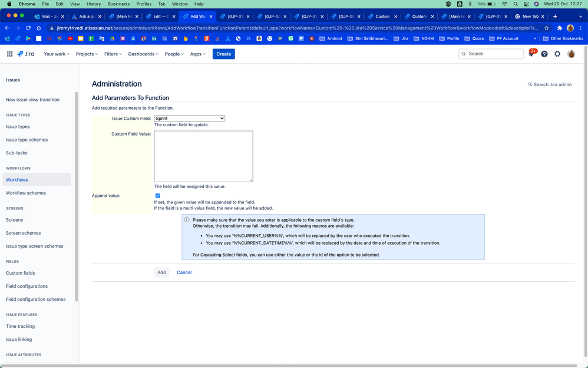This screenshot has height=368, width=588.
Task: Open Jira settings gear icon
Action: (557, 54)
